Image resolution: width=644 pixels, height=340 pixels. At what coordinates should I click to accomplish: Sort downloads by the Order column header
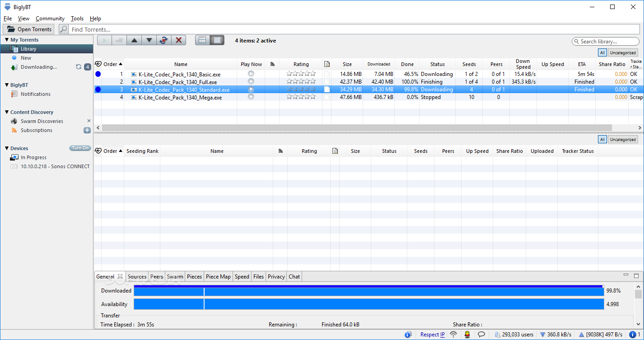112,64
